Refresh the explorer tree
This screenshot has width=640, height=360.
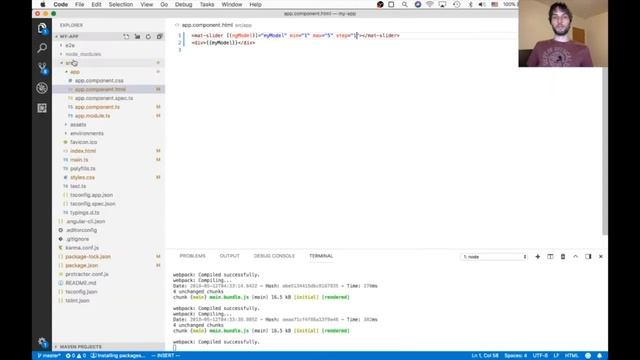pos(148,36)
